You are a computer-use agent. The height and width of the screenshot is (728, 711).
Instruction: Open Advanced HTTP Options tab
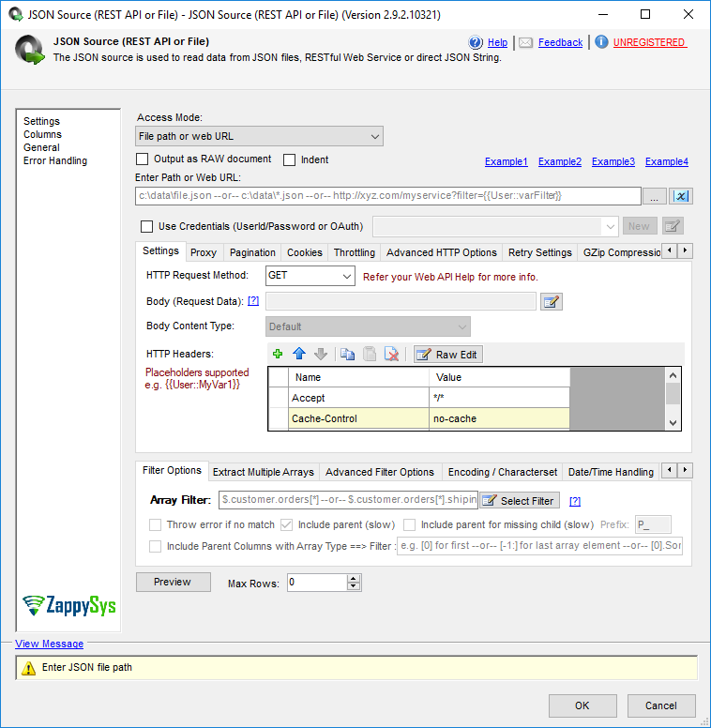pyautogui.click(x=442, y=252)
